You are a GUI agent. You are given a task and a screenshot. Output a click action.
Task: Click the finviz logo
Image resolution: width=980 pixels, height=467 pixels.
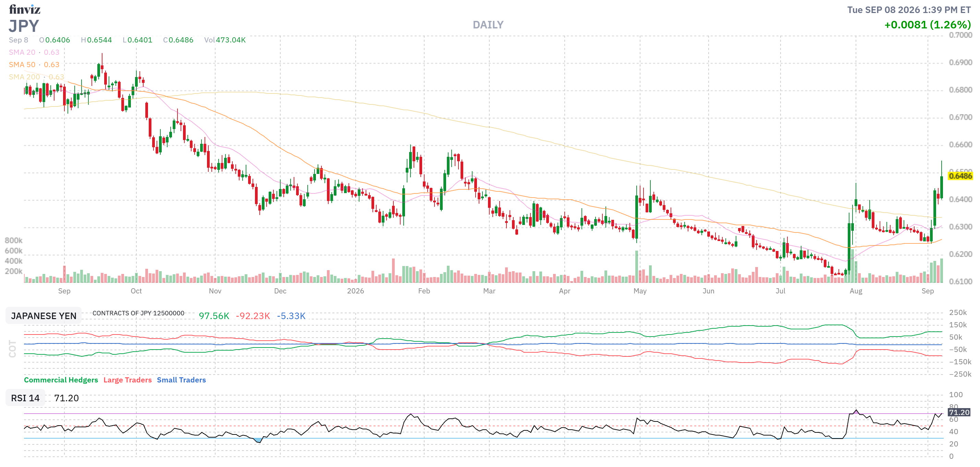tap(25, 9)
